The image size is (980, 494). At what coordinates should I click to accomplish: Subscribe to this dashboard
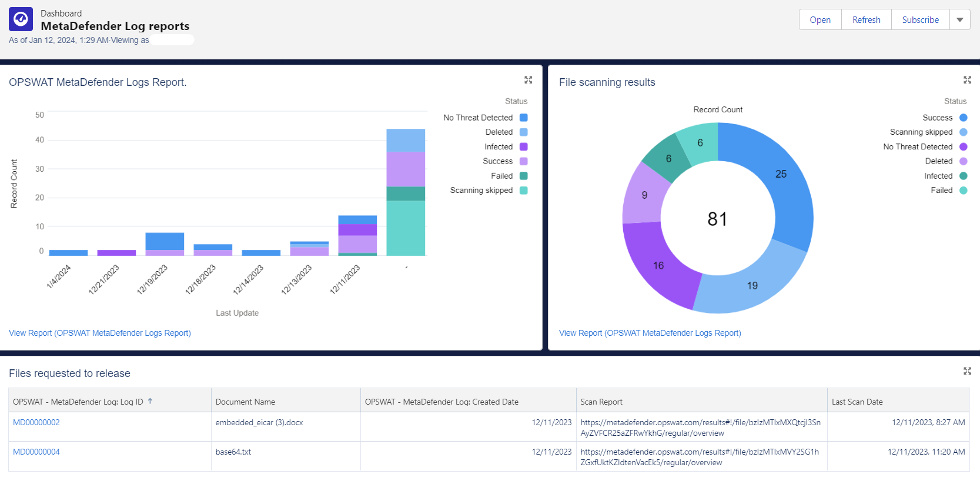point(920,19)
